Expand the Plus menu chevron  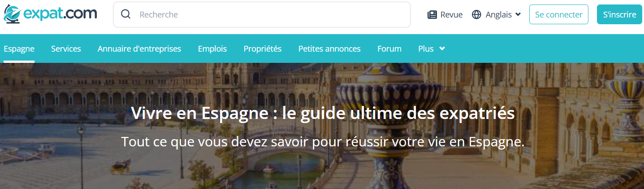tap(442, 48)
